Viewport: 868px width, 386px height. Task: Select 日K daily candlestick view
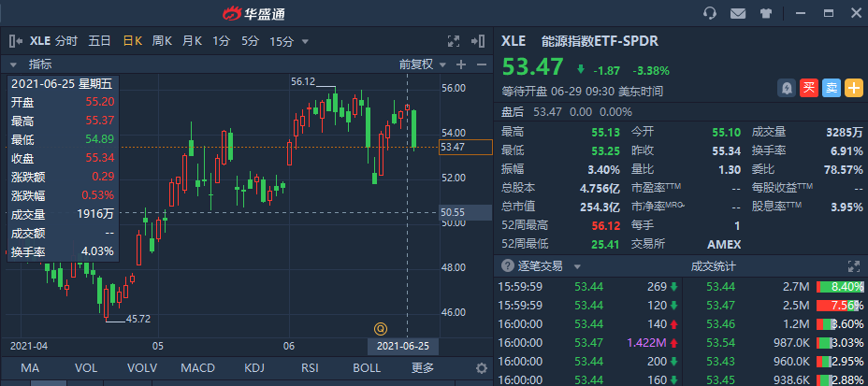click(133, 41)
